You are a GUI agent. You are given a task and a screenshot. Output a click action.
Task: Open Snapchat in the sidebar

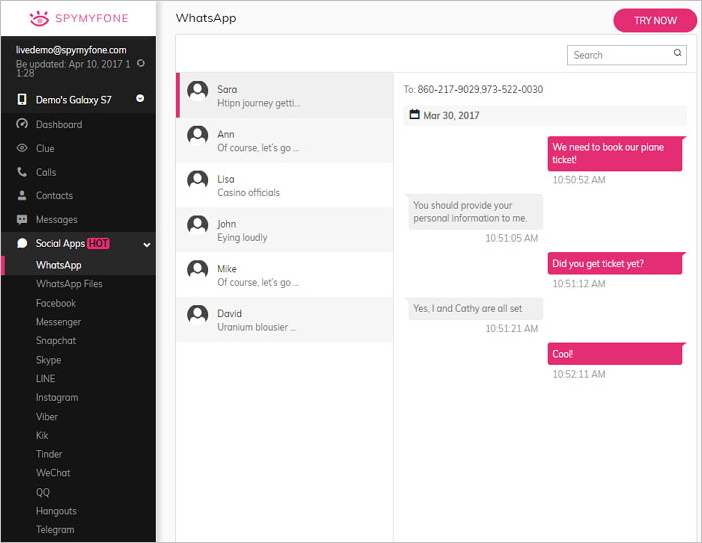click(x=56, y=341)
